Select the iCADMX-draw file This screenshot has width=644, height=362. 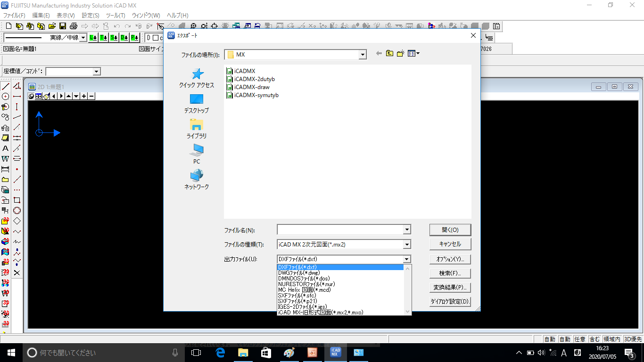248,87
